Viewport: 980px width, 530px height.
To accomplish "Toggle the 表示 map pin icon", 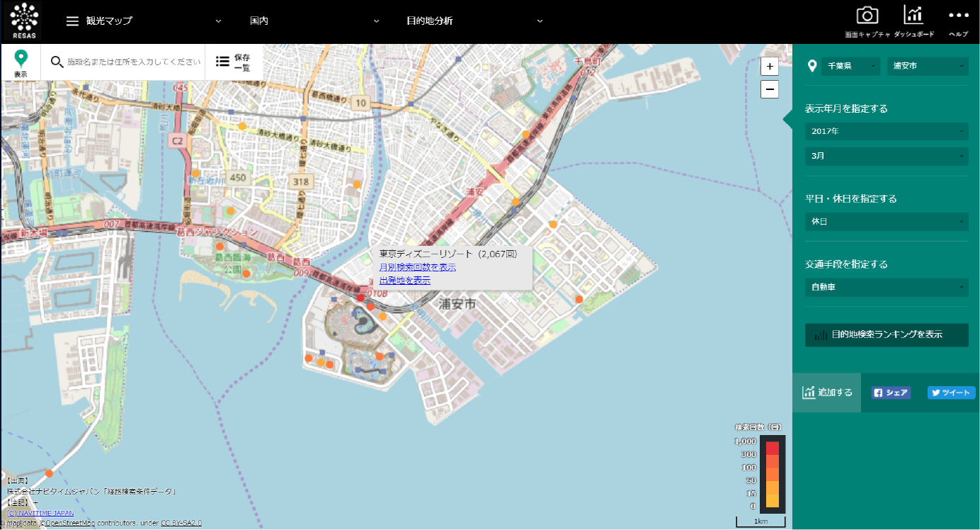I will pos(21,59).
